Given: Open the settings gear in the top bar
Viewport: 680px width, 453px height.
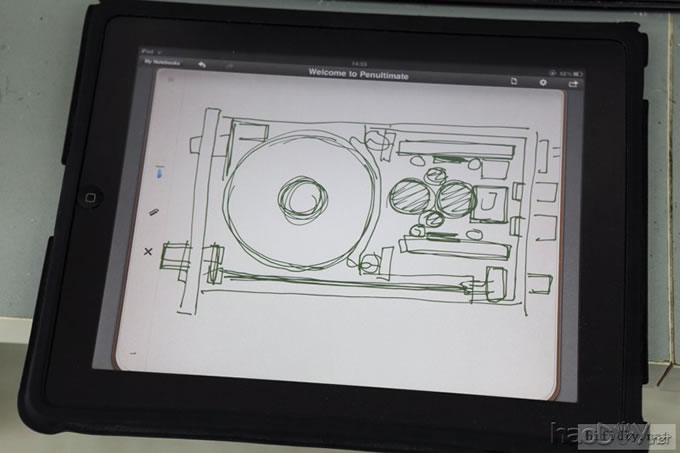Looking at the screenshot, I should (544, 82).
